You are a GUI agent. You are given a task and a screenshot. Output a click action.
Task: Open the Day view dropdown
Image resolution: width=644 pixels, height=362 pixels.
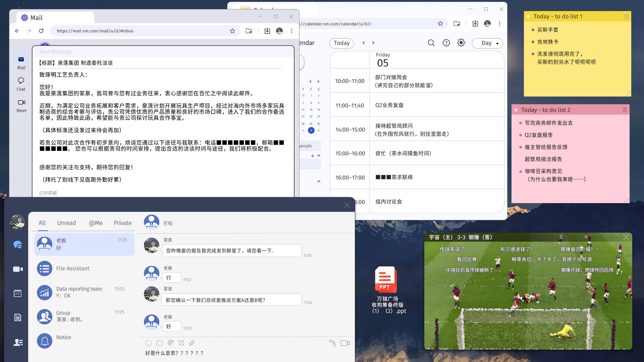(x=488, y=43)
